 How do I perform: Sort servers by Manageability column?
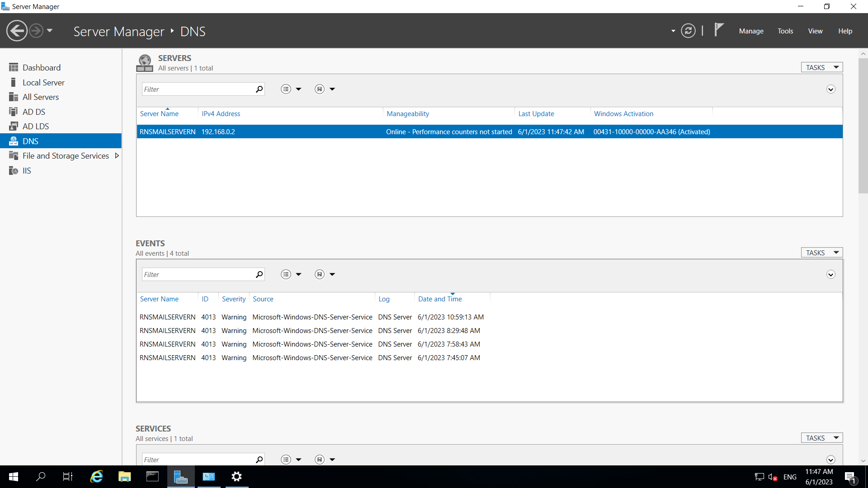(x=408, y=114)
